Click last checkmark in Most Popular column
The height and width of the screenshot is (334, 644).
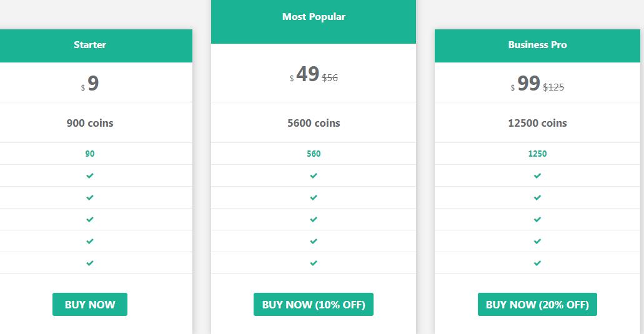[x=314, y=263]
